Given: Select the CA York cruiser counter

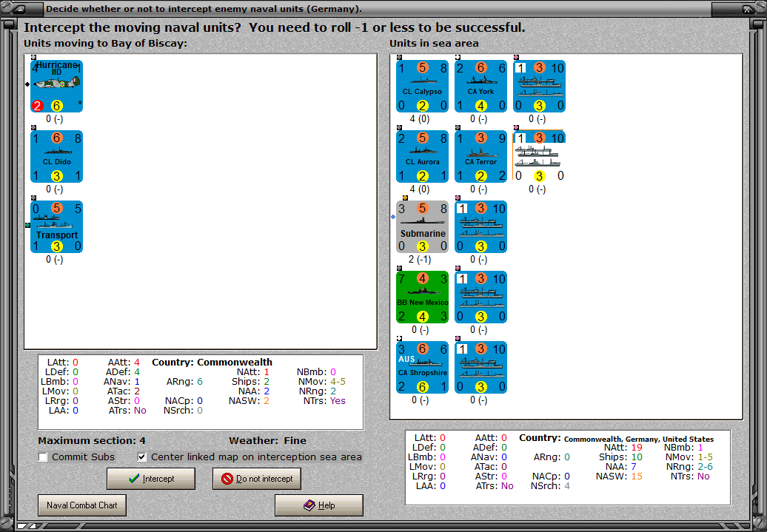Looking at the screenshot, I should point(480,86).
